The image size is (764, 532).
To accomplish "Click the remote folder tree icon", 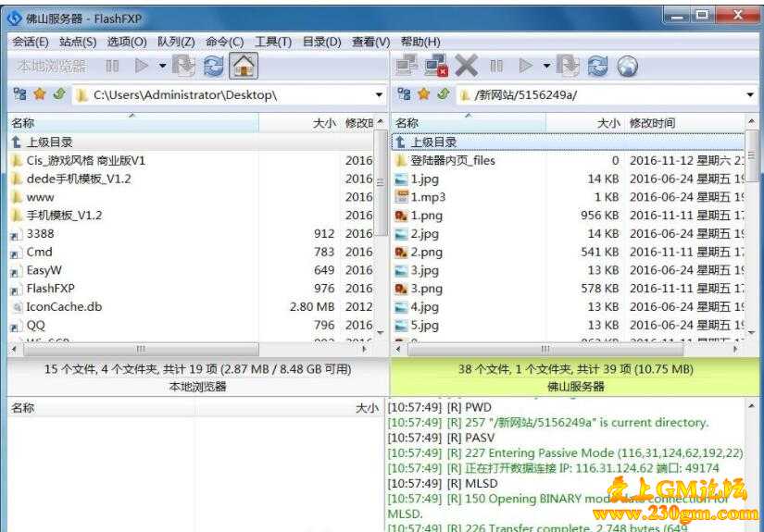I will pyautogui.click(x=404, y=94).
